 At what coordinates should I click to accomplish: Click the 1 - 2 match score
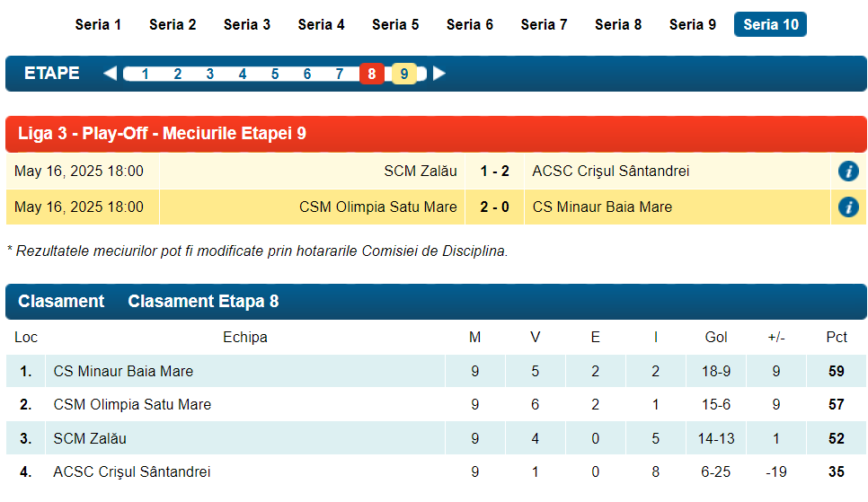494,172
